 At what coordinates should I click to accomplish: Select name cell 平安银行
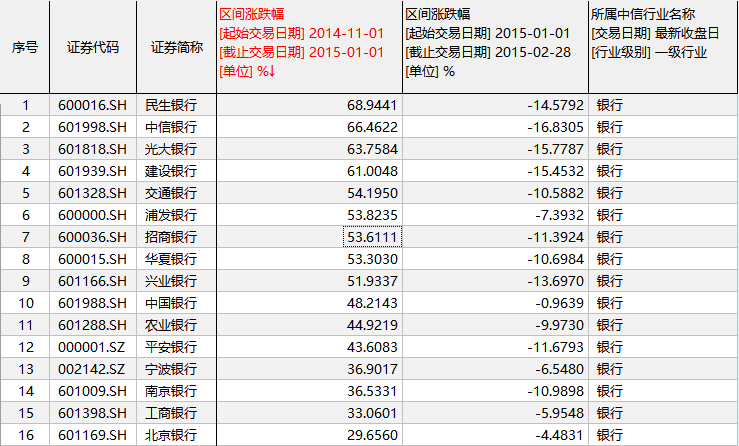coord(177,347)
